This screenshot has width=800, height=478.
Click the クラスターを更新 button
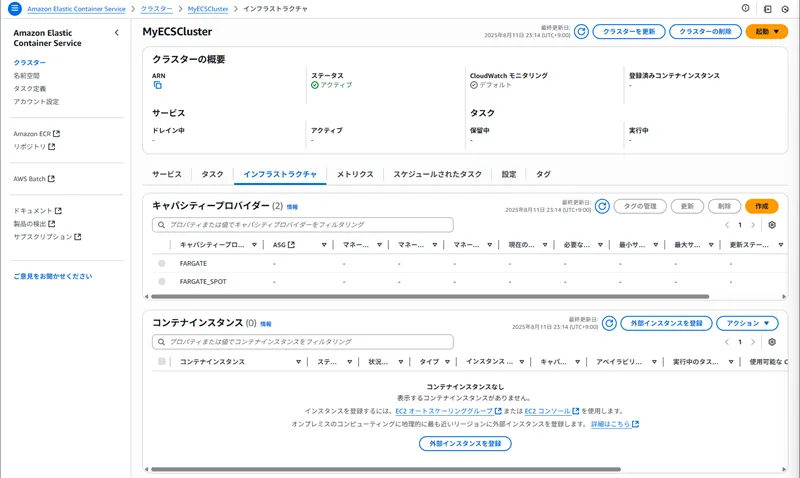click(628, 32)
